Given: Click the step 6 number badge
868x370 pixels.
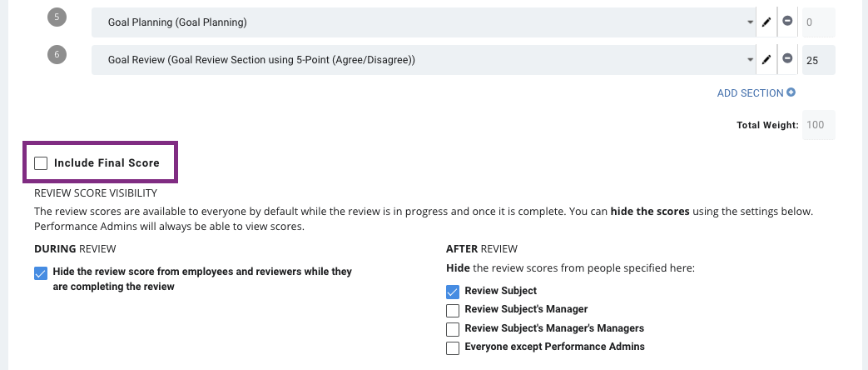Looking at the screenshot, I should coord(57,54).
